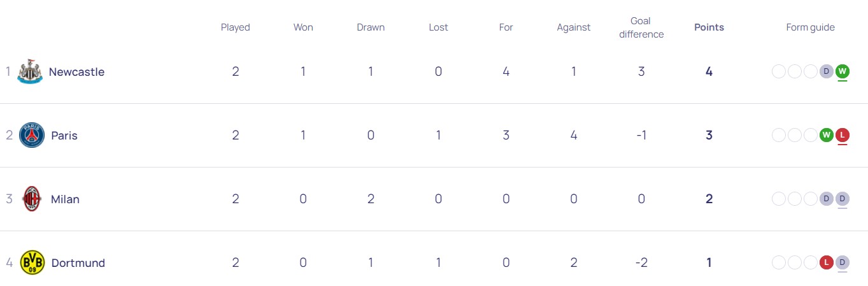This screenshot has height=286, width=868.
Task: Click the AC Milan crest icon
Action: [32, 199]
